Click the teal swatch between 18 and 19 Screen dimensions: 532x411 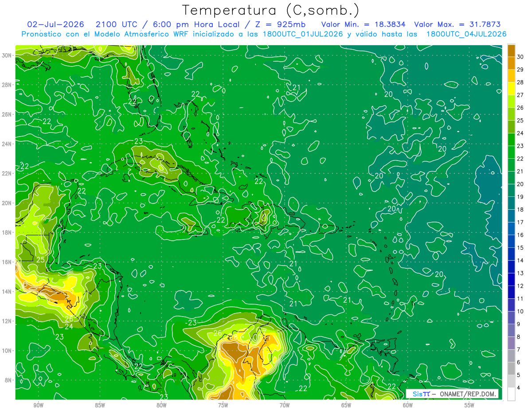tap(512, 203)
